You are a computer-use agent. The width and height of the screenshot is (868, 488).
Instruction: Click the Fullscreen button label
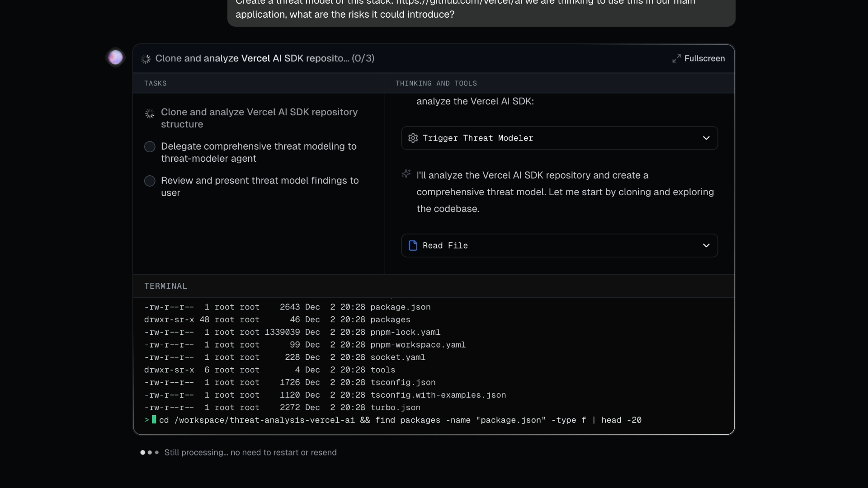pos(704,59)
